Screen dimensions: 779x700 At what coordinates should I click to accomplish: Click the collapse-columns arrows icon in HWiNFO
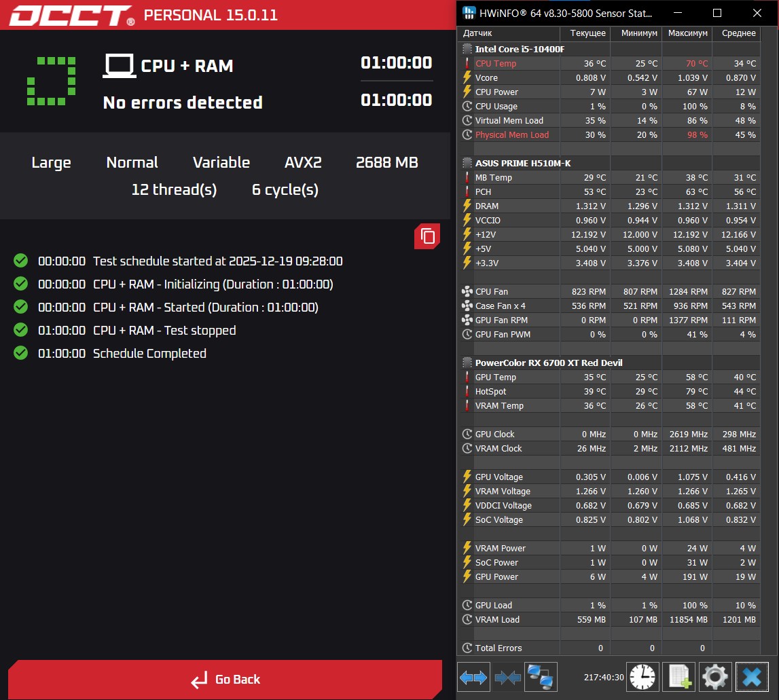[x=507, y=677]
